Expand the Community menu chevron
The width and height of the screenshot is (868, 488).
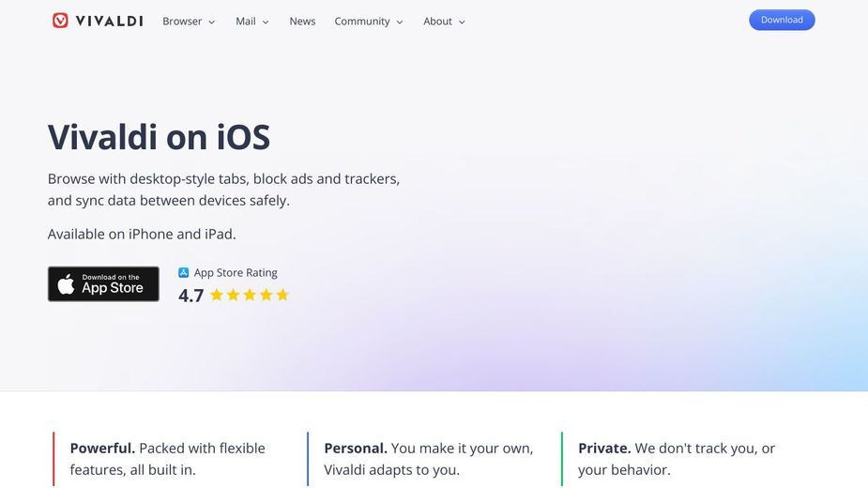pyautogui.click(x=400, y=23)
